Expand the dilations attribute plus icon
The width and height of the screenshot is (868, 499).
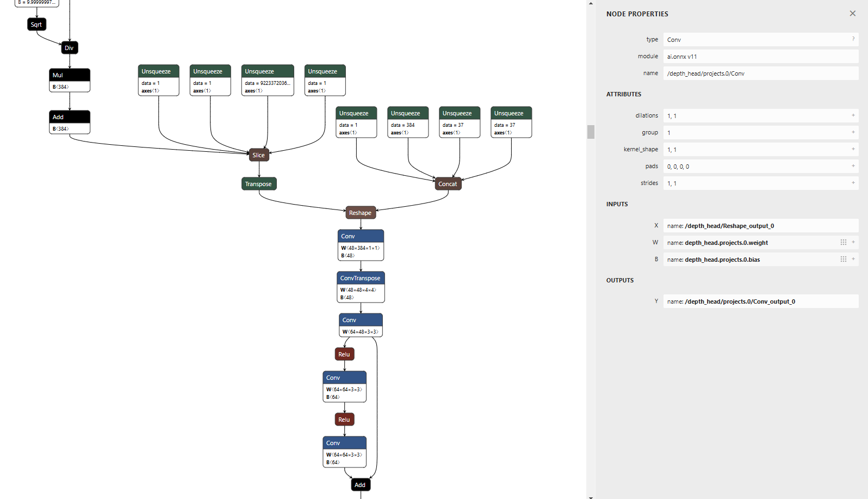(853, 115)
